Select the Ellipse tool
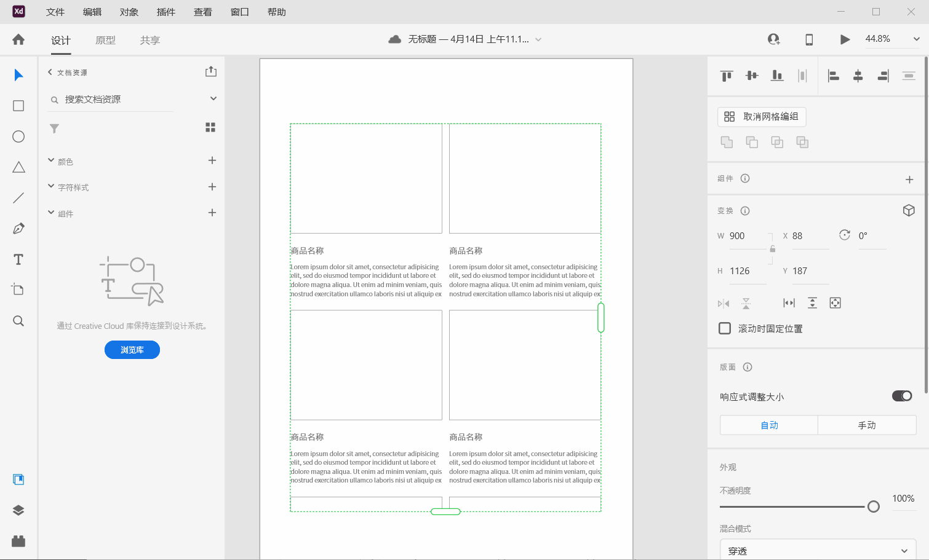 coord(18,136)
